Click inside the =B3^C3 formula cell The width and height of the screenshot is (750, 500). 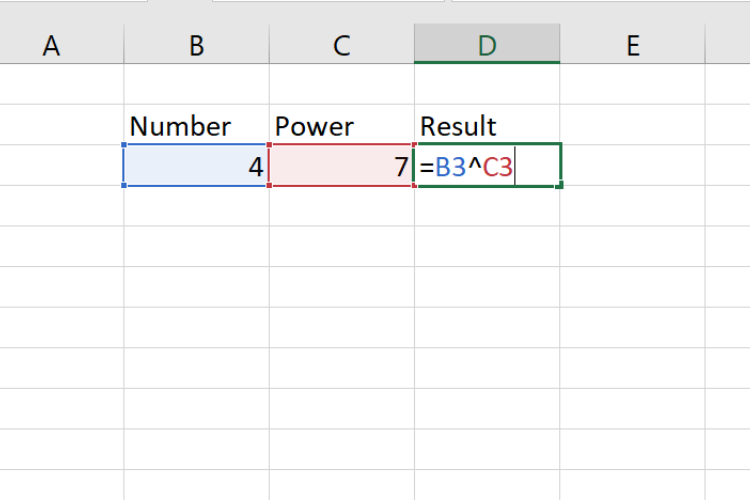pos(487,166)
